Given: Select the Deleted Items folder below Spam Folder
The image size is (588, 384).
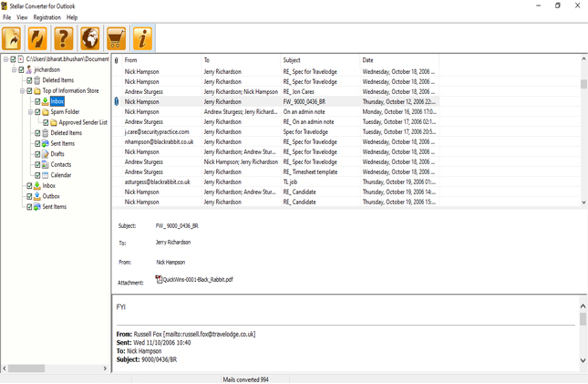Looking at the screenshot, I should click(66, 133).
